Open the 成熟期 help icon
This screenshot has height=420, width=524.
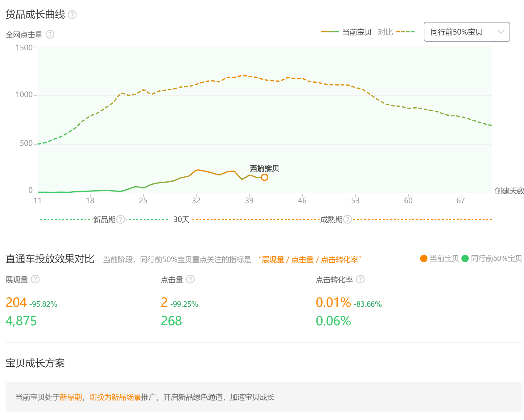[x=347, y=220]
